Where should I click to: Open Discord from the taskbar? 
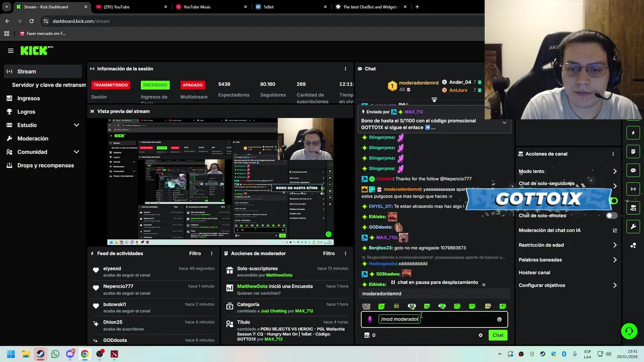[x=70, y=354]
